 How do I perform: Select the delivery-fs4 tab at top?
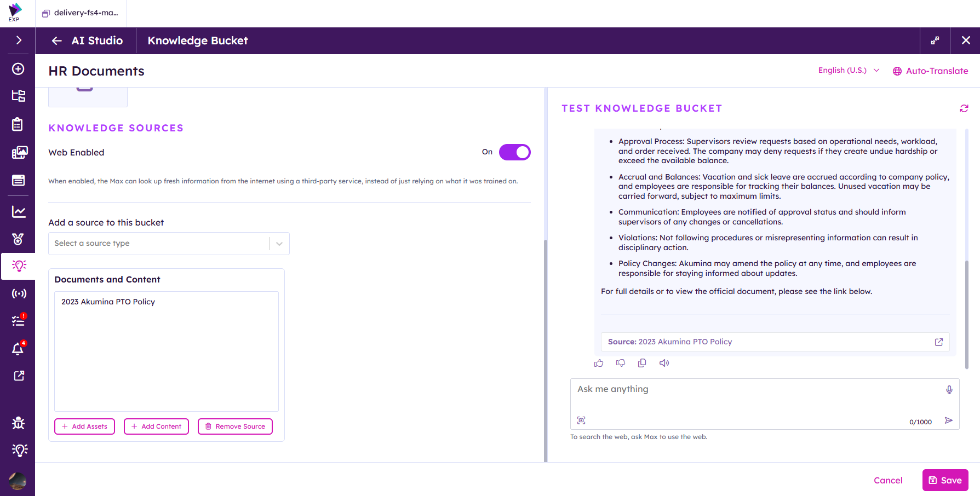click(81, 13)
